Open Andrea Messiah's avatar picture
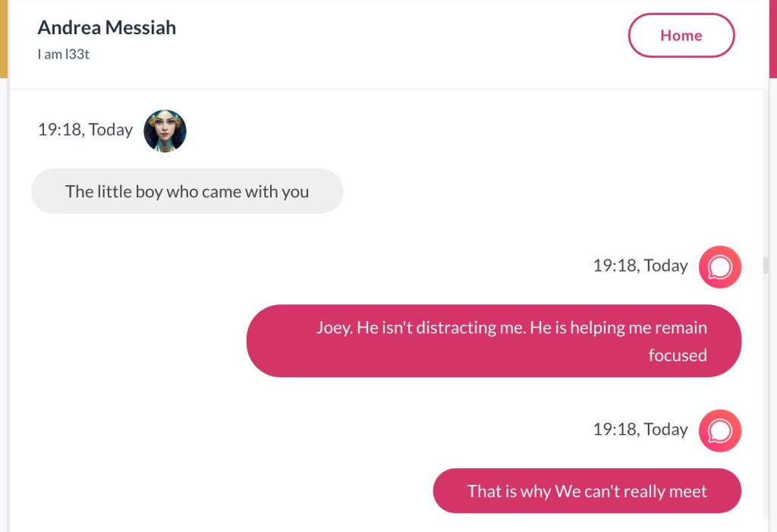This screenshot has width=777, height=532. pyautogui.click(x=165, y=131)
